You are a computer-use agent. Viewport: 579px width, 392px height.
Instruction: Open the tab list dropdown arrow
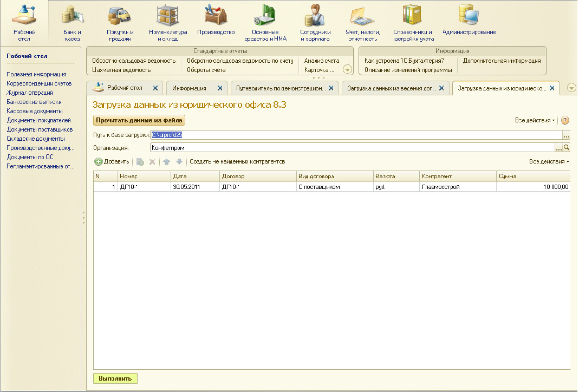[571, 88]
